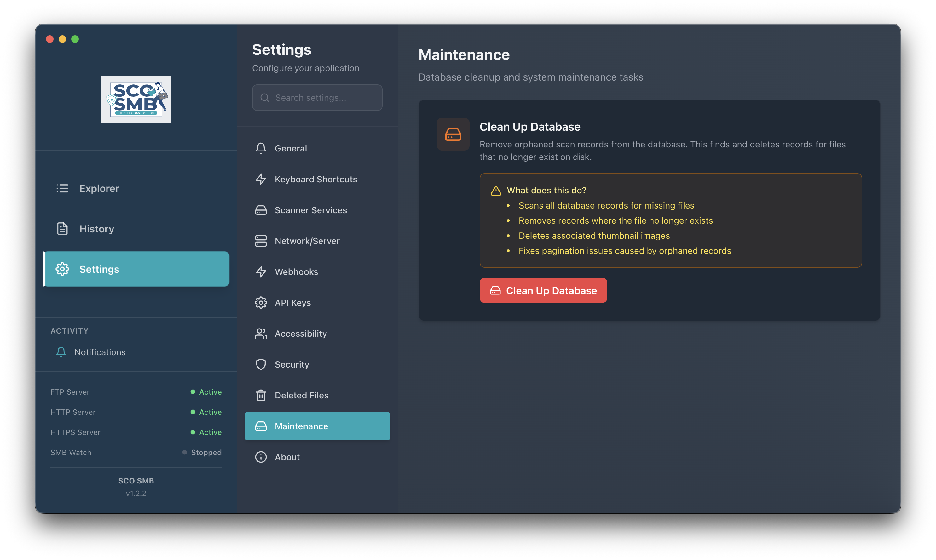Click the HTTP Server Active status

[x=206, y=412]
